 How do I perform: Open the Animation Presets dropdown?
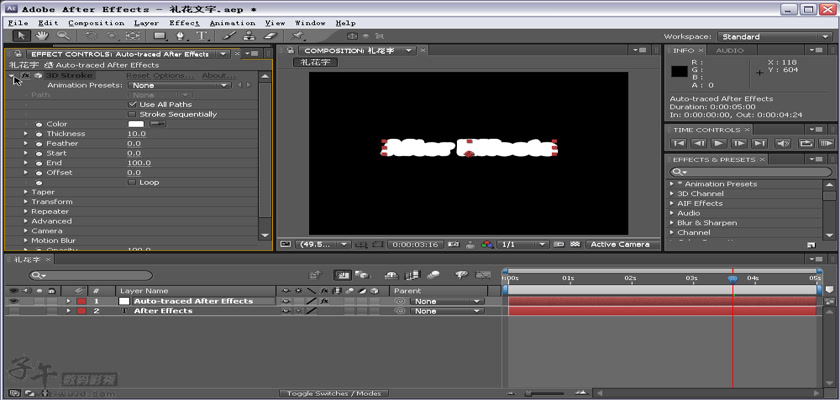click(x=180, y=85)
